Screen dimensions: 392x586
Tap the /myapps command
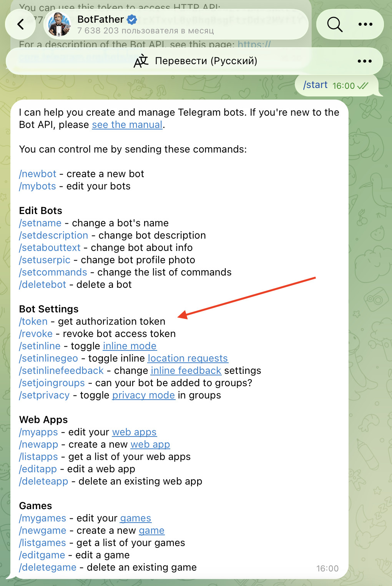tap(38, 432)
